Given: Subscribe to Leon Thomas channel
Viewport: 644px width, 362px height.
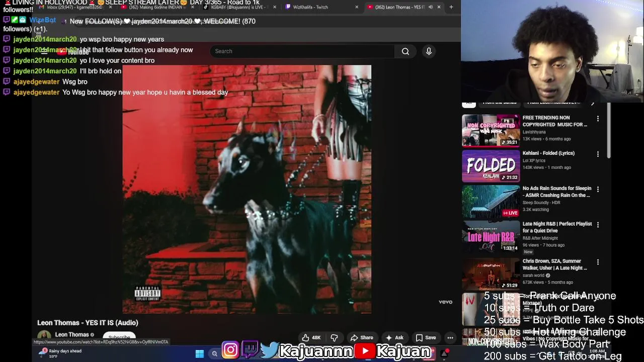Looking at the screenshot, I should click(x=119, y=337).
